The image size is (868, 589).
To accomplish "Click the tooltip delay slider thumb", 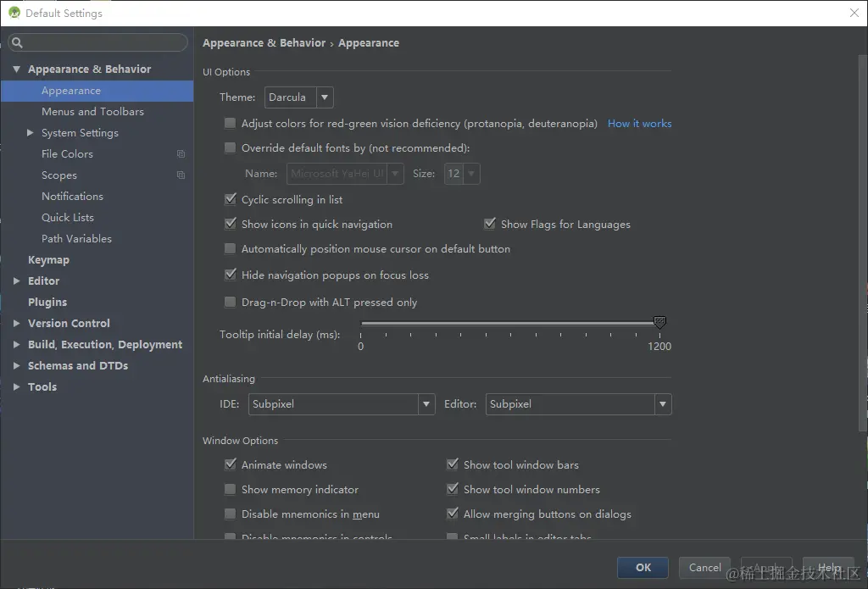I will [x=659, y=322].
